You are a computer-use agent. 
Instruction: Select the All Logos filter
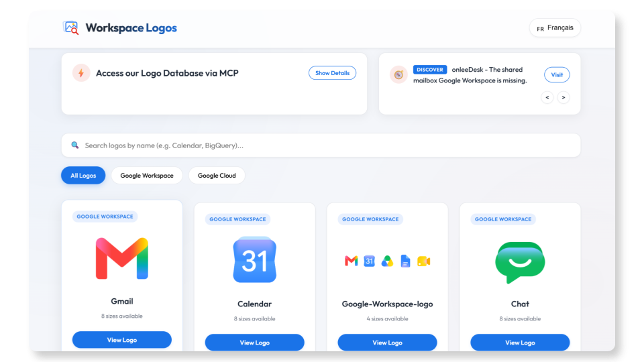point(83,175)
